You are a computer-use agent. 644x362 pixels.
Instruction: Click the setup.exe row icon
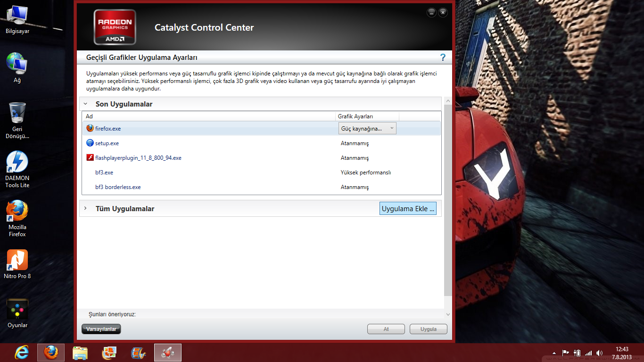(x=90, y=143)
